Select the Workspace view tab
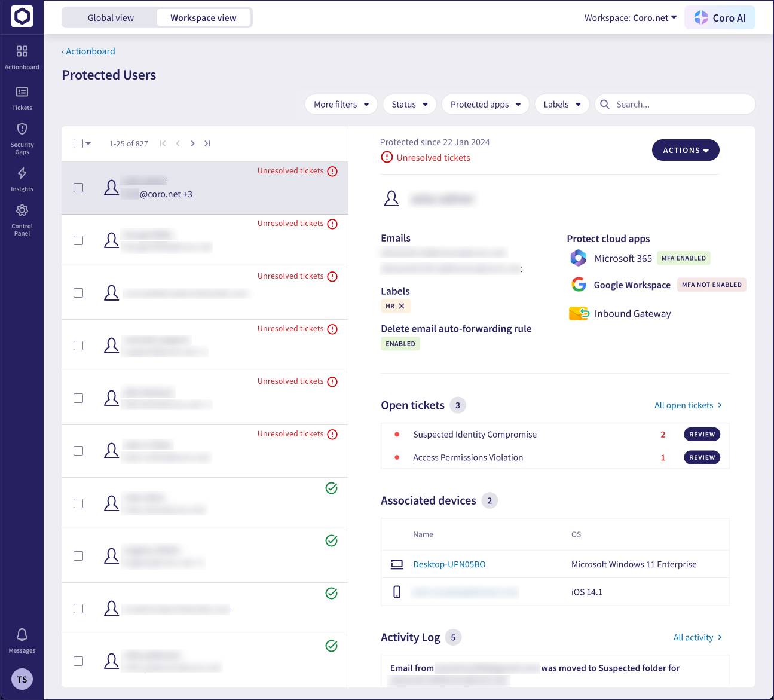This screenshot has width=774, height=700. click(x=203, y=17)
